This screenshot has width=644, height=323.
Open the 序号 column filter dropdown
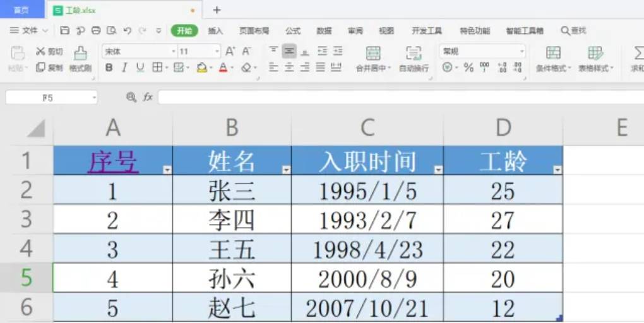[x=167, y=170]
